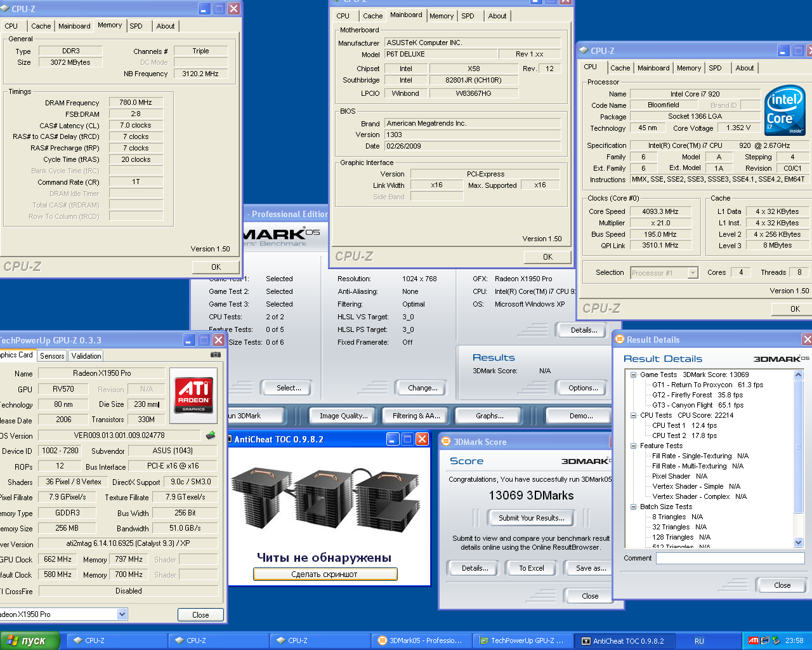
Task: Open Filtering & AA in 3DMark05
Action: 416,416
